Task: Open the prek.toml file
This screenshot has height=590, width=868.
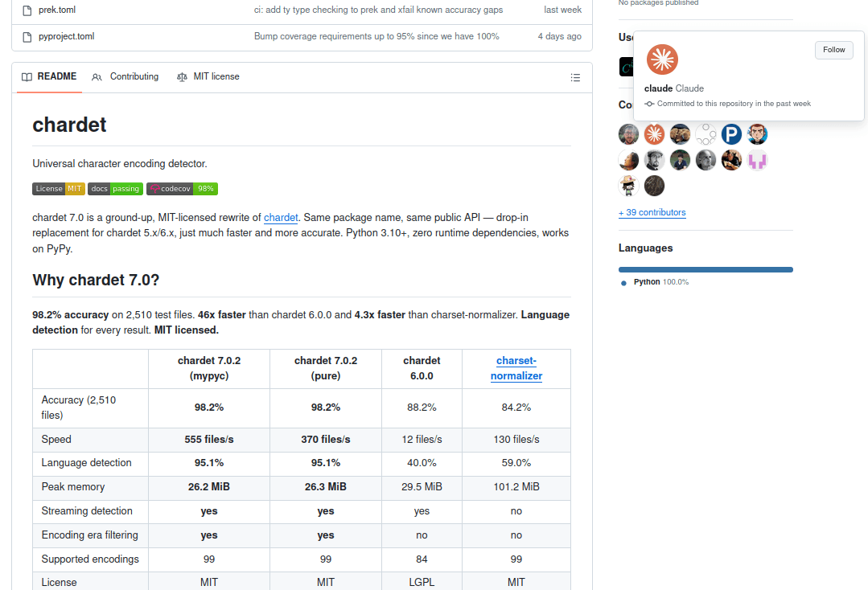Action: click(x=57, y=10)
